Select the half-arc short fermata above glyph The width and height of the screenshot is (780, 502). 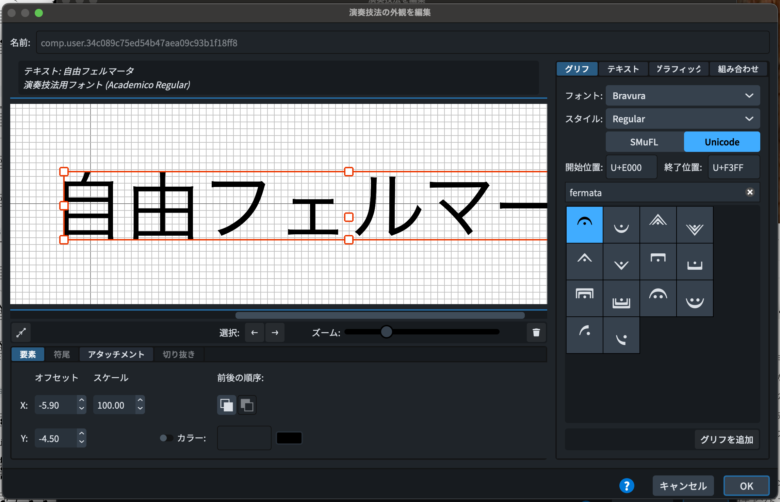585,335
